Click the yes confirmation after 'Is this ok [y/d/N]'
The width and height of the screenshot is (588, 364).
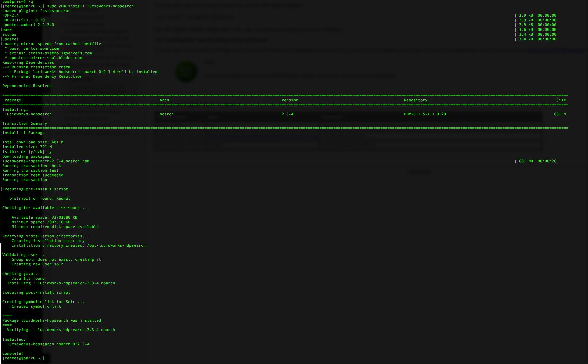(x=50, y=151)
